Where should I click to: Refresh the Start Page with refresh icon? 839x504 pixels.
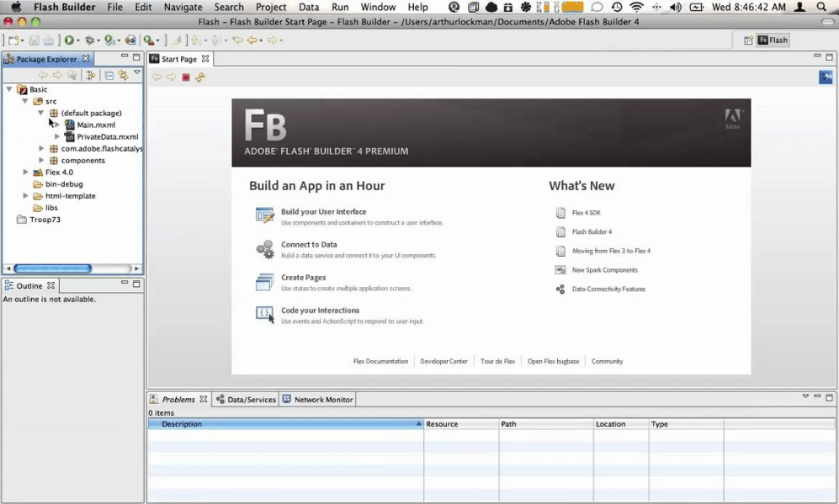click(x=200, y=77)
